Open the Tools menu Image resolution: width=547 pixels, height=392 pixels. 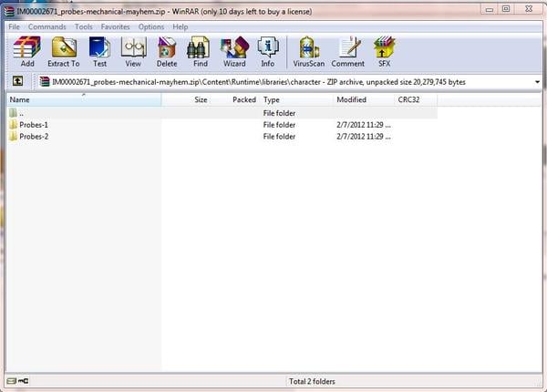84,26
